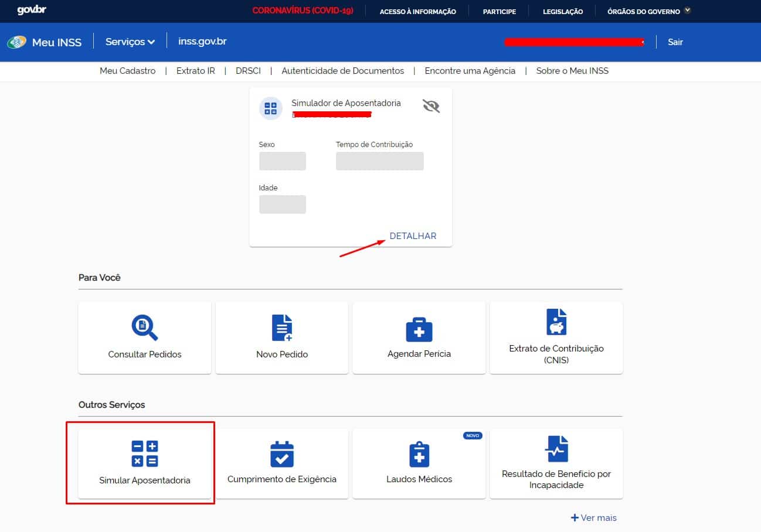Open Autenticidade de Documentos
Viewport: 761px width, 532px height.
pos(343,71)
